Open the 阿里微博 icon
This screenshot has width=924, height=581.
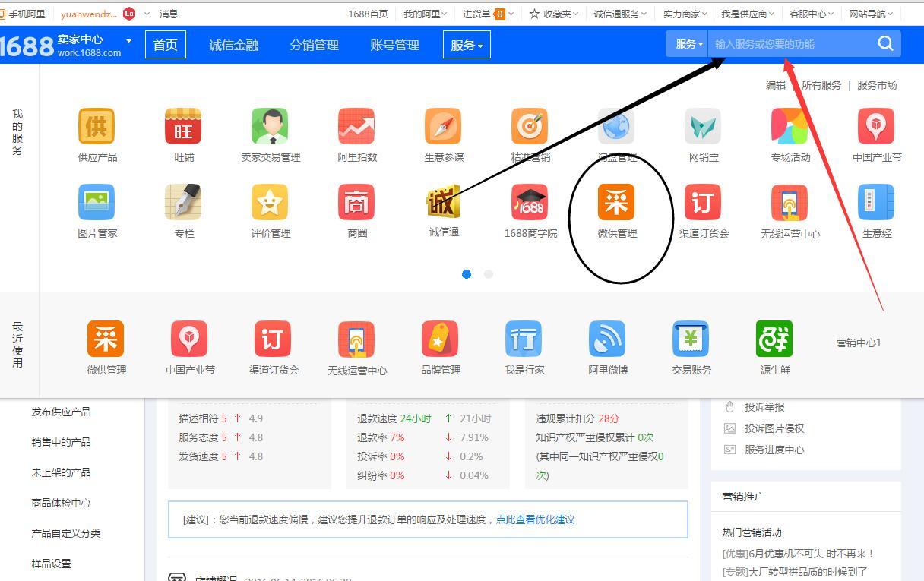[x=607, y=339]
